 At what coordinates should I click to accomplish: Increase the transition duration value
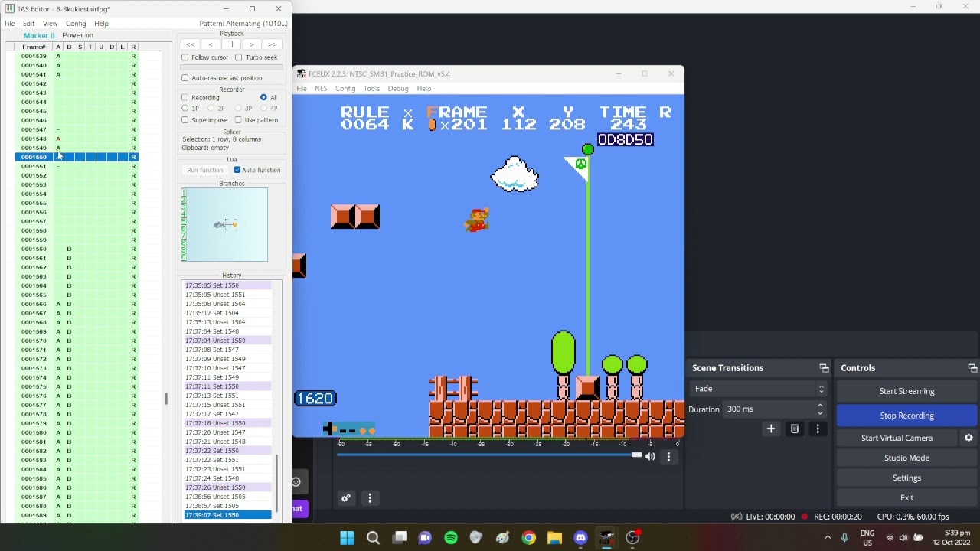click(820, 406)
